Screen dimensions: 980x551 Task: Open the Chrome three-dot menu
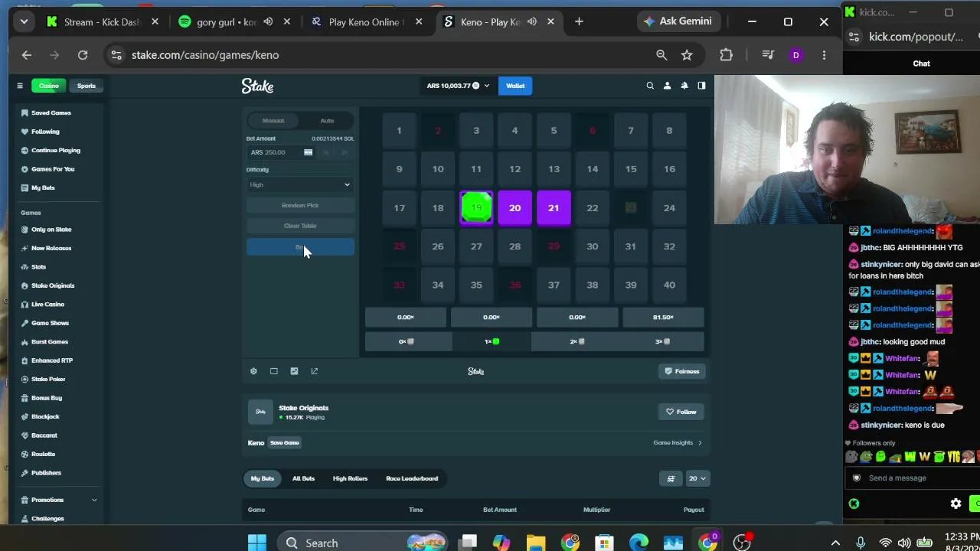824,55
